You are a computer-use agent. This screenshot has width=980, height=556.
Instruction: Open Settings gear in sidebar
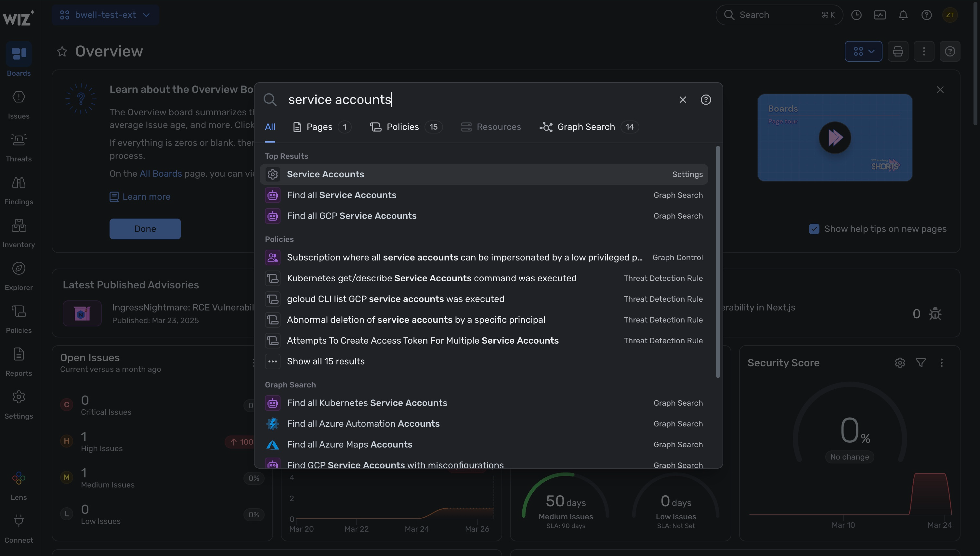click(x=19, y=397)
